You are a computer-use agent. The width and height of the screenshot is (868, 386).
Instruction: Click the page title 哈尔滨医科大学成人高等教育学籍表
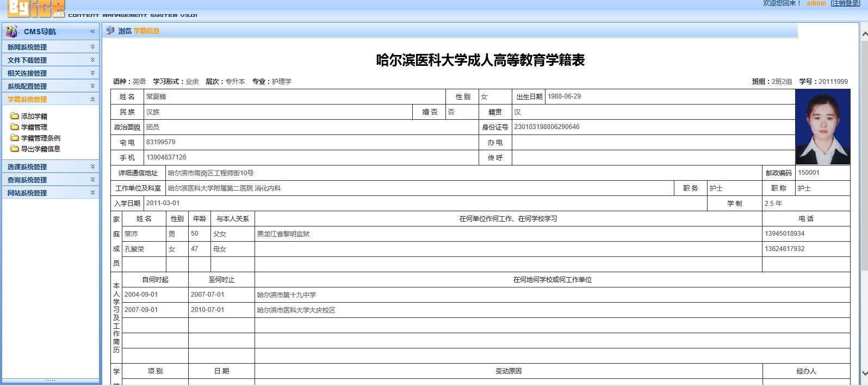[480, 60]
